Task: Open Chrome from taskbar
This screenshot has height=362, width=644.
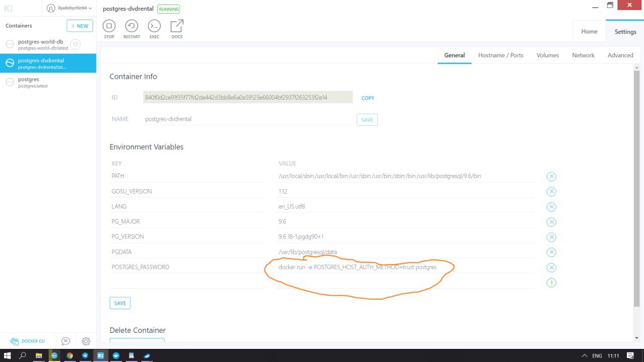Action: 69,355
